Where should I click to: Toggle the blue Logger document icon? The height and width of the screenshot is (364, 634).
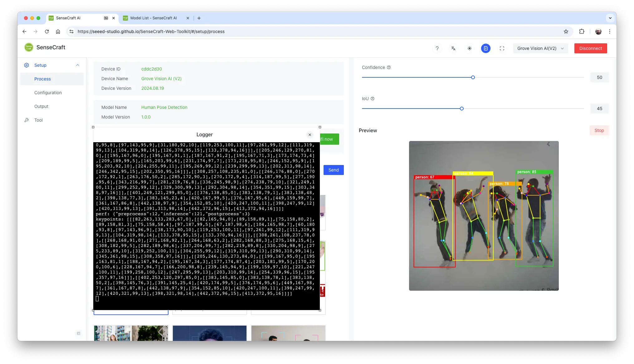pyautogui.click(x=485, y=48)
